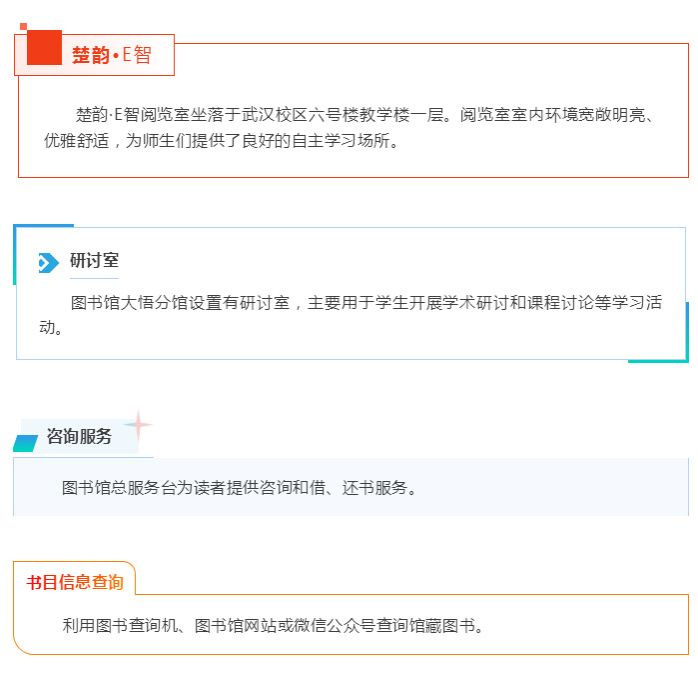Select the 书目信息查询 tab label

pyautogui.click(x=75, y=582)
